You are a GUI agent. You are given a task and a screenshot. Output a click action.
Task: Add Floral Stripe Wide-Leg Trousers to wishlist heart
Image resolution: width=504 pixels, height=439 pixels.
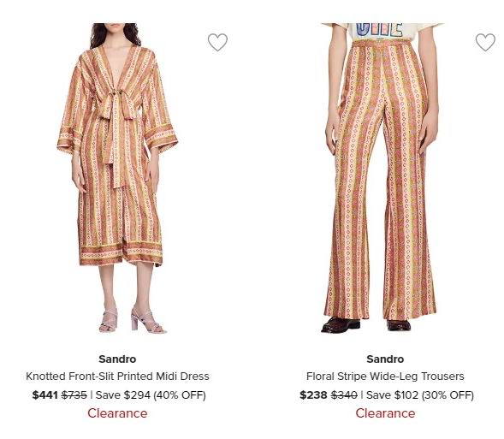tap(485, 42)
